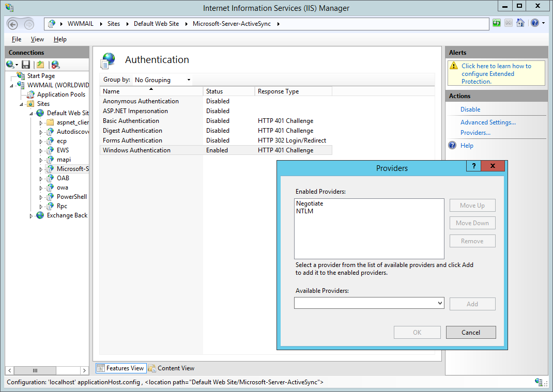Click the Stop icon in address bar
Viewport: 553px width, 392px height.
click(508, 23)
